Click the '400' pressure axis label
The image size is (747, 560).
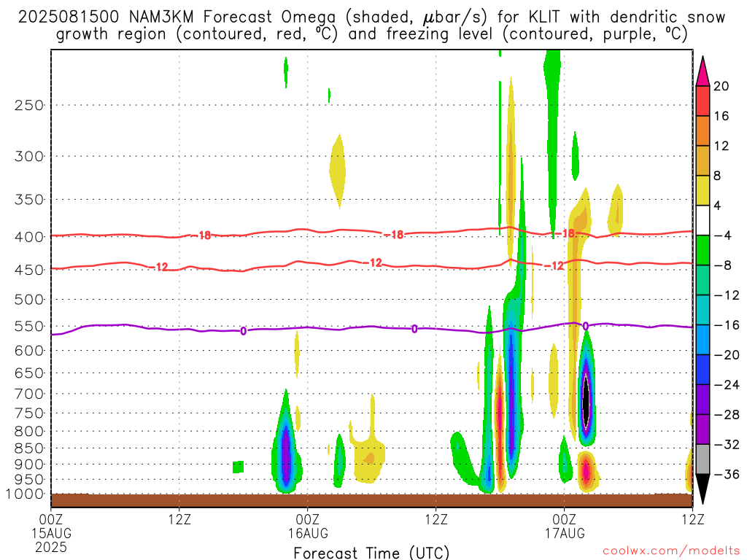pyautogui.click(x=29, y=237)
